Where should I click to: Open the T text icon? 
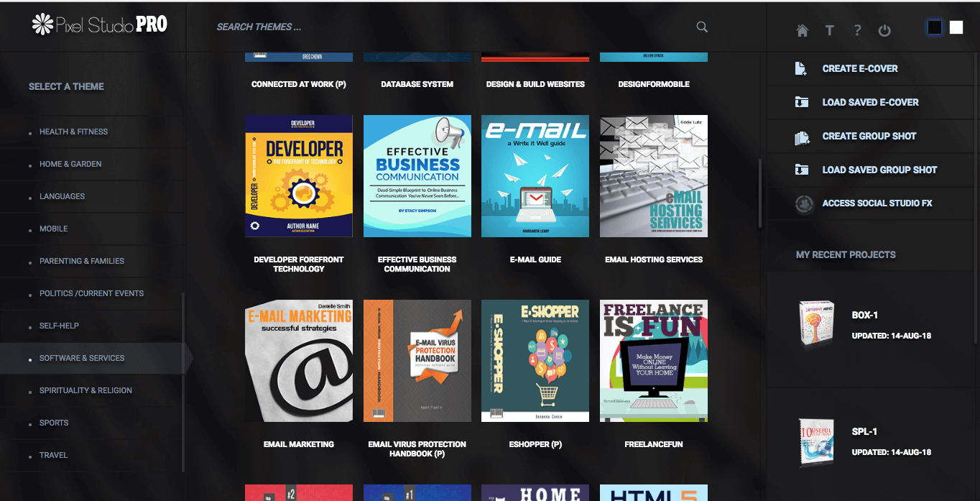click(829, 30)
